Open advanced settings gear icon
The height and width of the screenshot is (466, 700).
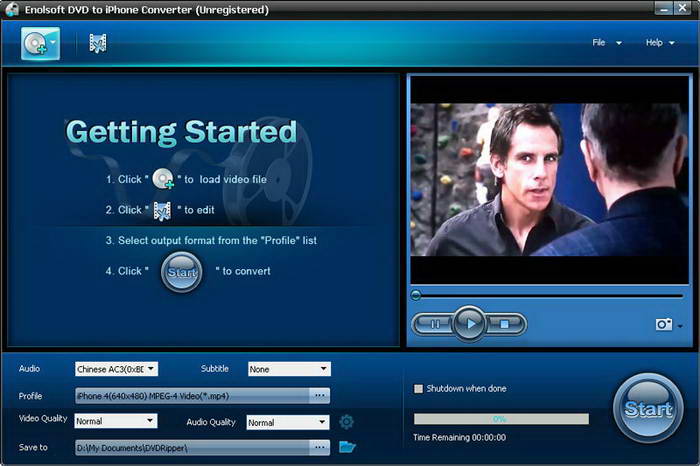[346, 422]
